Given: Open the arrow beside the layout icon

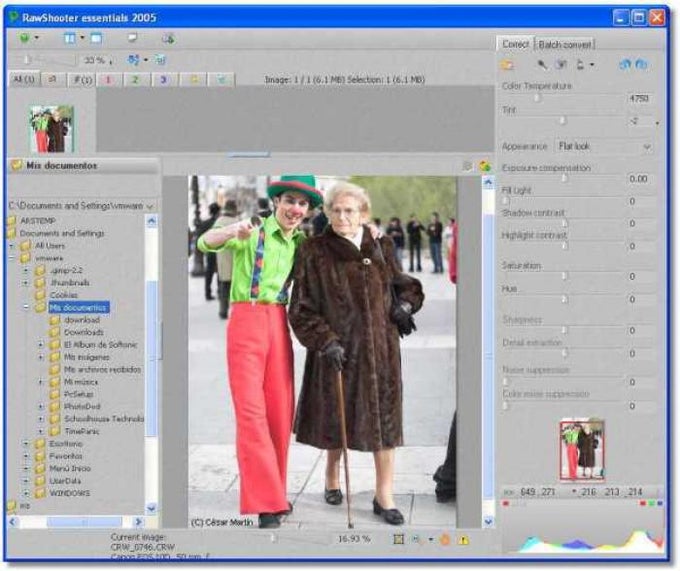Looking at the screenshot, I should (x=82, y=38).
